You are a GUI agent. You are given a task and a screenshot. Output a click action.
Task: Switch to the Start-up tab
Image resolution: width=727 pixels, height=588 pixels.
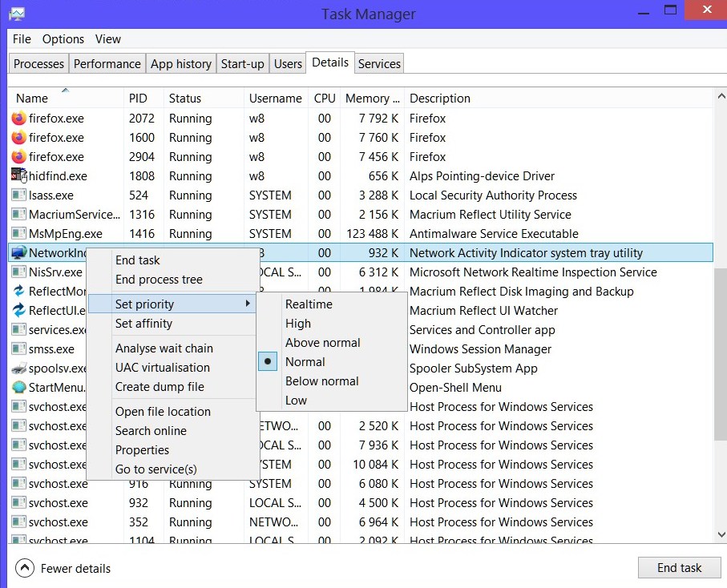[x=243, y=63]
